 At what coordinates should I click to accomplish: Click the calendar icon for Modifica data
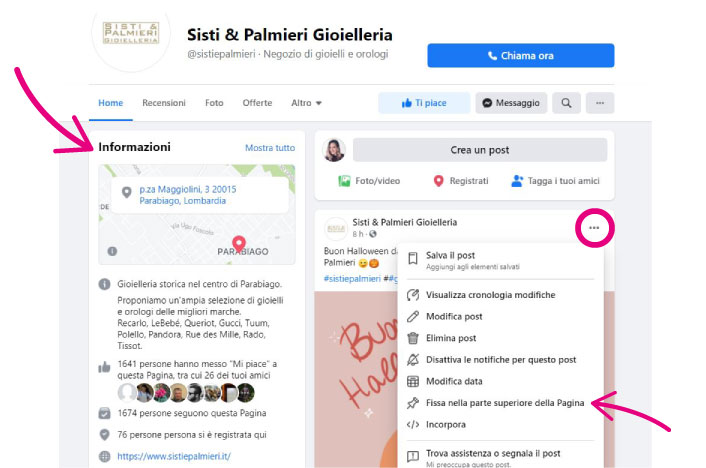click(x=413, y=382)
